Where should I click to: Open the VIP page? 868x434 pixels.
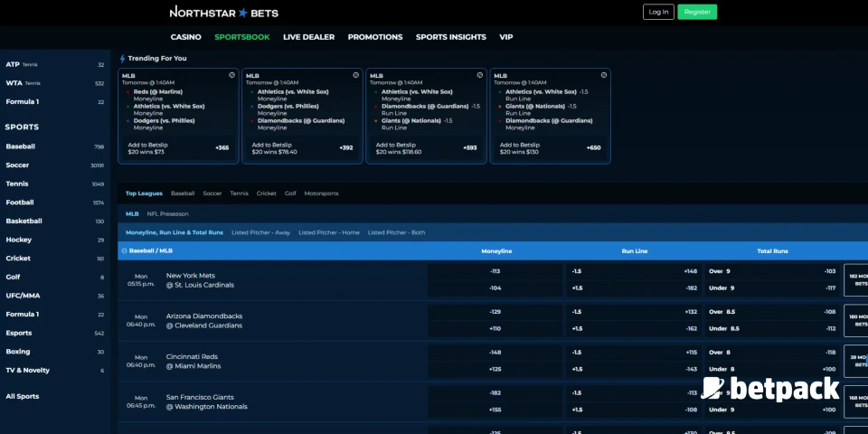click(x=506, y=37)
